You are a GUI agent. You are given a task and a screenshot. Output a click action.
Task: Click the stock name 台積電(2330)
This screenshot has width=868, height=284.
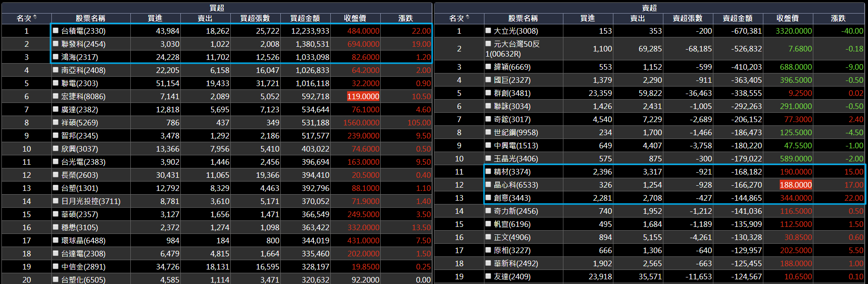(x=83, y=31)
